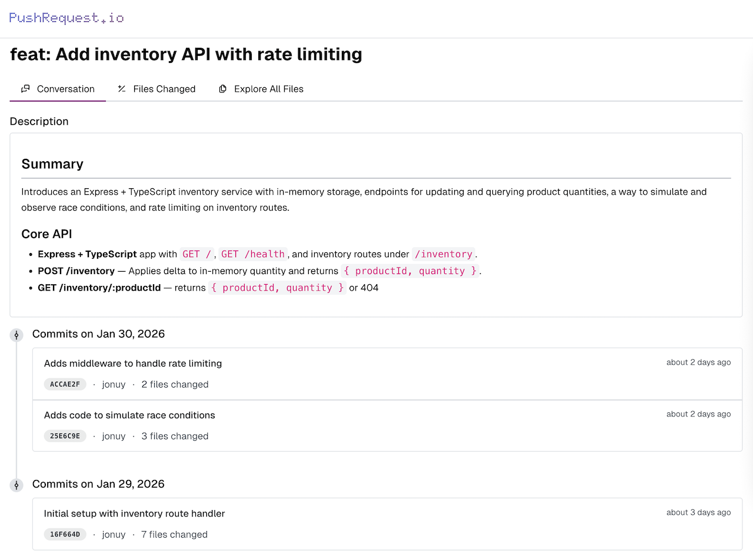Click the Conversation tab icon
Screen dimensions: 753x560
pos(25,89)
